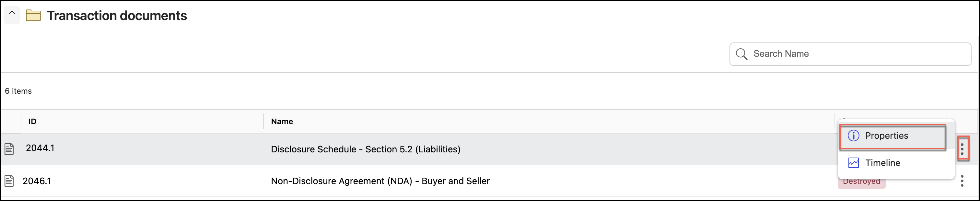Click the document icon for record 2044.1
This screenshot has height=201, width=980.
pyautogui.click(x=9, y=149)
